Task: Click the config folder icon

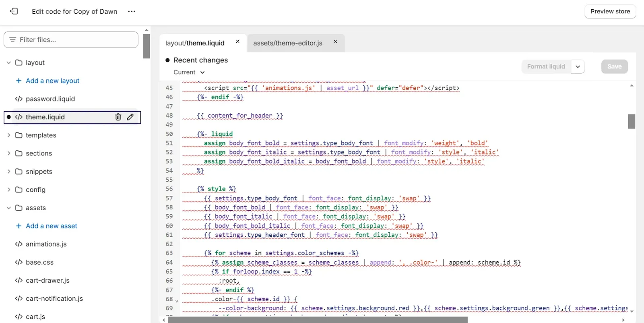Action: point(19,190)
